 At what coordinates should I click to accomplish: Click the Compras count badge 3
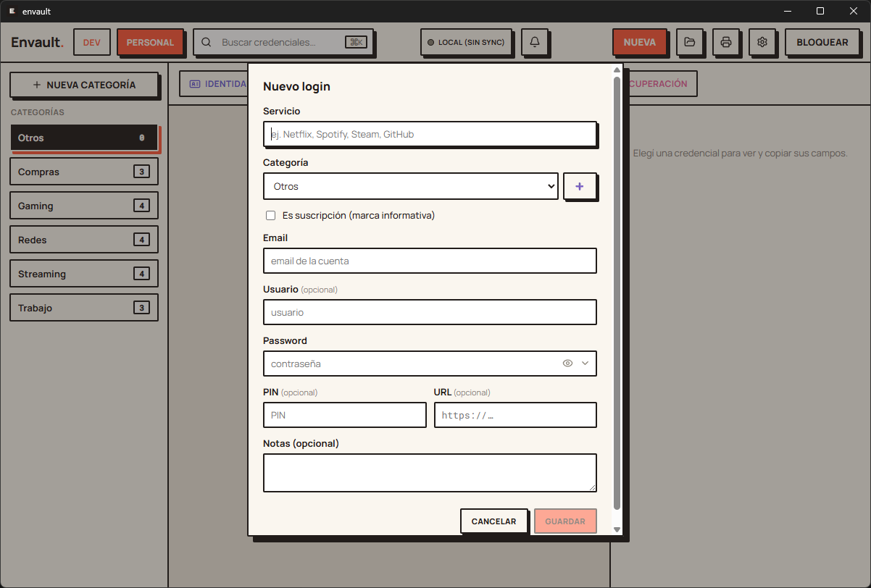point(142,172)
